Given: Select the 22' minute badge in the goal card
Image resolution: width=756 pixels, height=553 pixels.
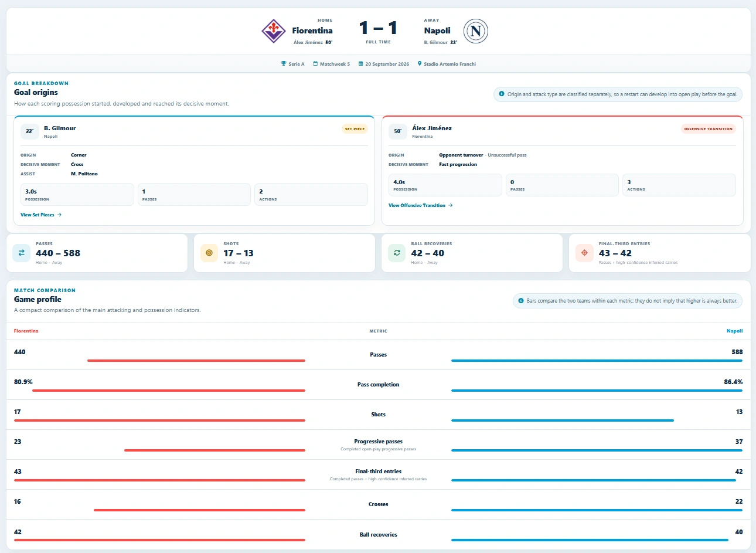Looking at the screenshot, I should tap(30, 131).
